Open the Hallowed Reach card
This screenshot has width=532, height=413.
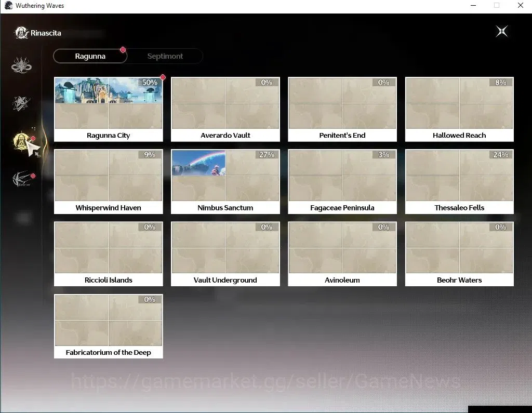[459, 109]
